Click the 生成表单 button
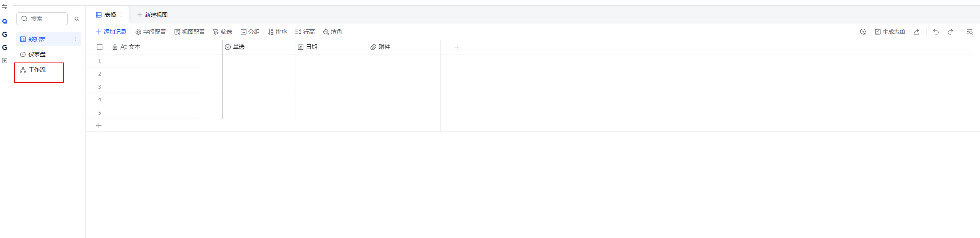Screen dimensions: 980x238 click(890, 32)
